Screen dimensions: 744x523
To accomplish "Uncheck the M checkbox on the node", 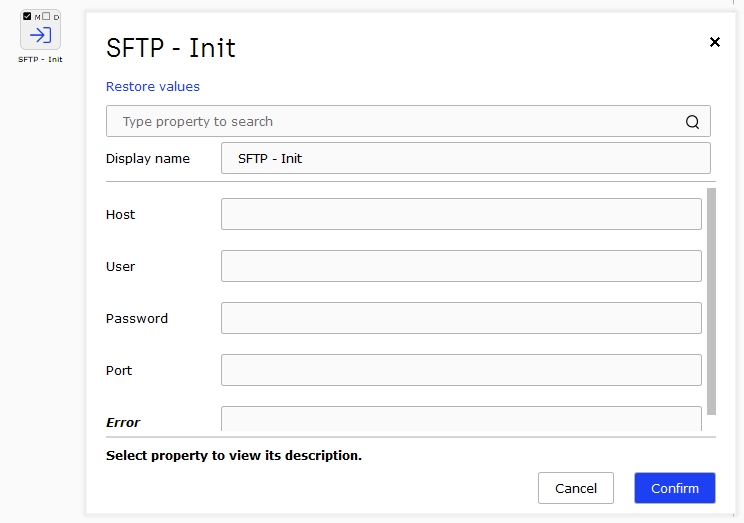I will coord(27,16).
